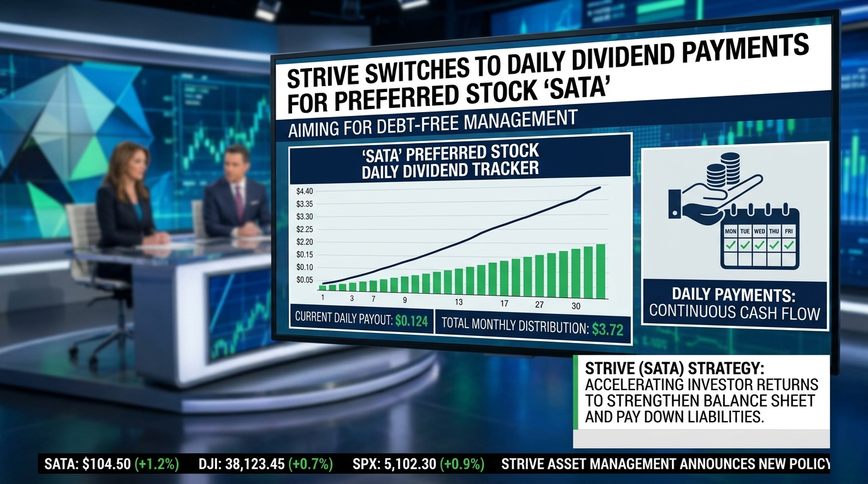Click the day 30 x-axis label
Screen dimensions: 868x484
[576, 306]
